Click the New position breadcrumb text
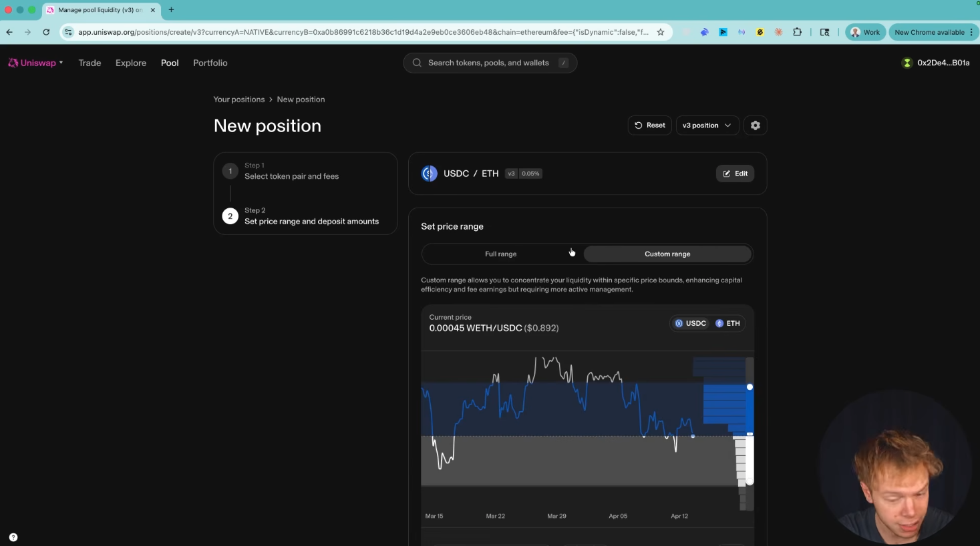 301,99
